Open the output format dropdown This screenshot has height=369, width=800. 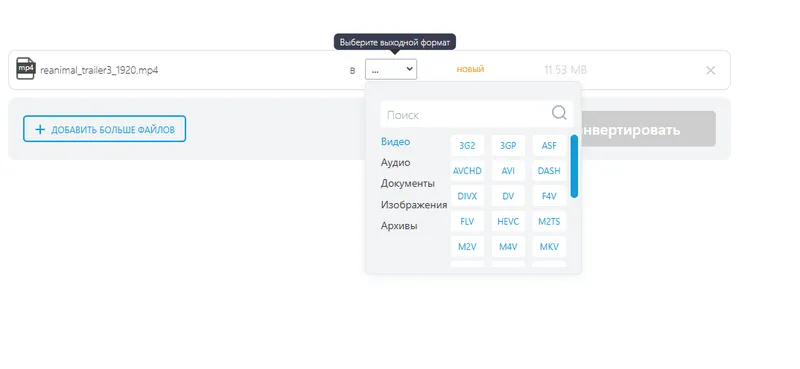tap(391, 69)
